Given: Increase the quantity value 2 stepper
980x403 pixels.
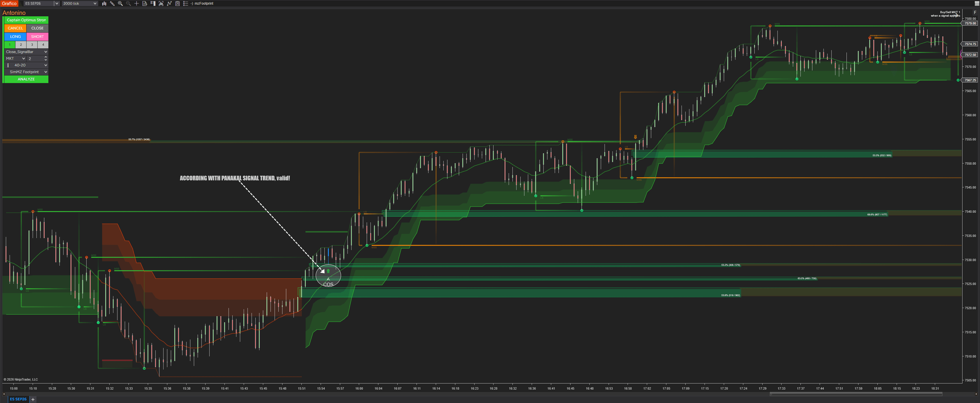Looking at the screenshot, I should (46, 57).
